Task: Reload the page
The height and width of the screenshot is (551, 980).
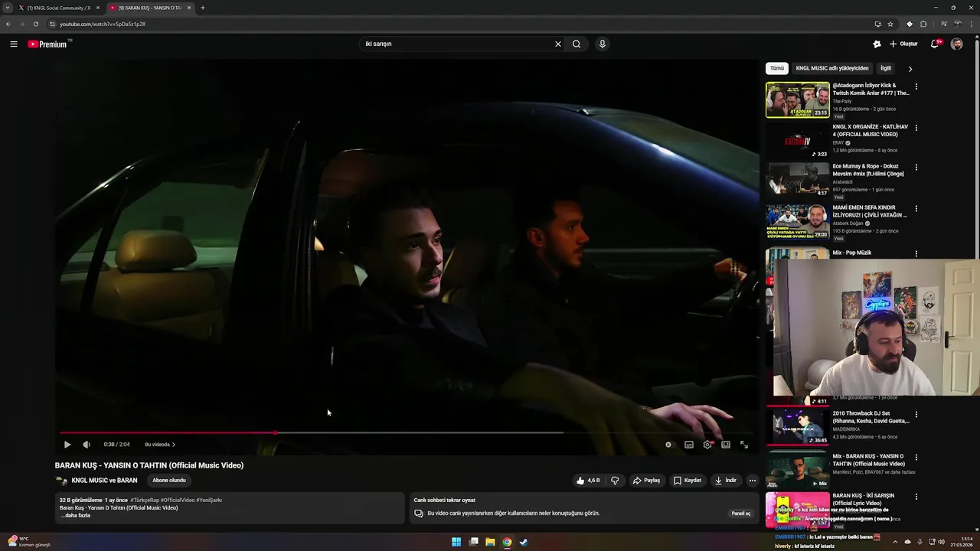Action: click(x=36, y=24)
